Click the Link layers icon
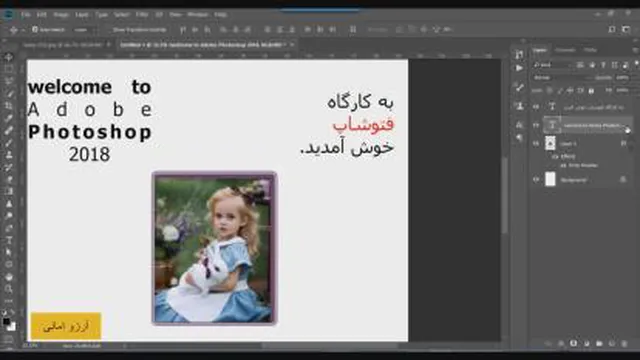Viewport: 640px width, 360px height. click(548, 344)
